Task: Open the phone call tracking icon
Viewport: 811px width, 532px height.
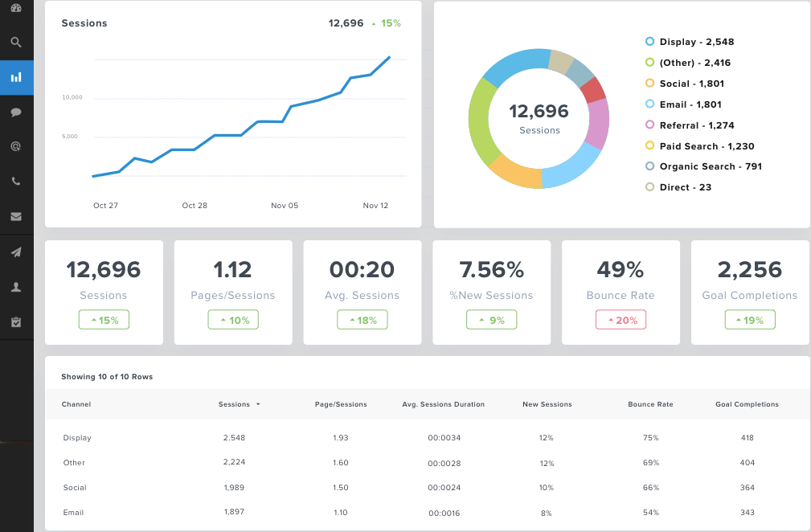Action: click(x=16, y=182)
